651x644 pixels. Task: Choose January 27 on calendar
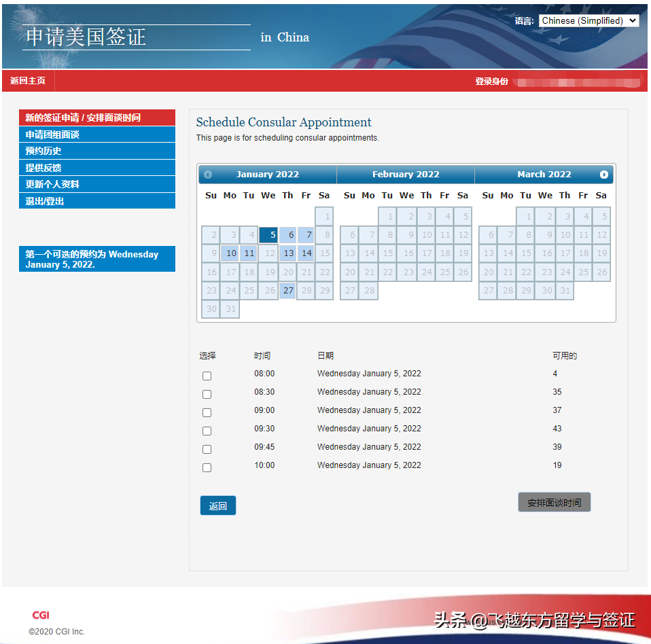pos(287,291)
